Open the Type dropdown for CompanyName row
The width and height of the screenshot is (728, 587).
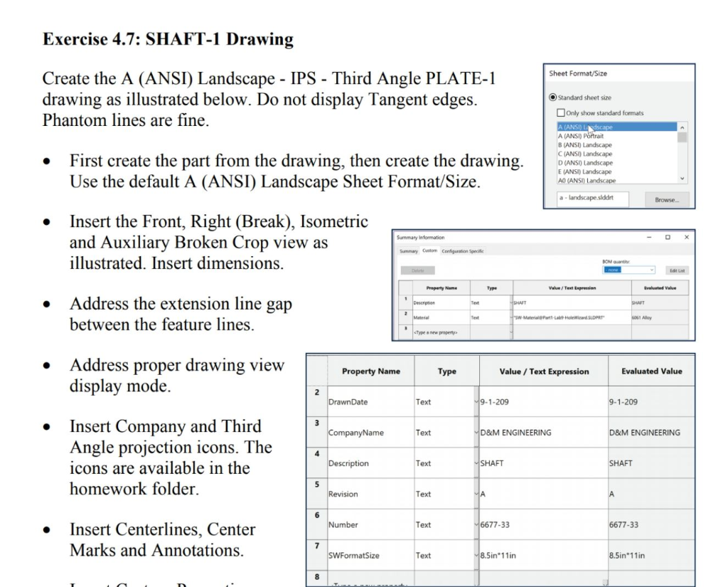pyautogui.click(x=476, y=432)
